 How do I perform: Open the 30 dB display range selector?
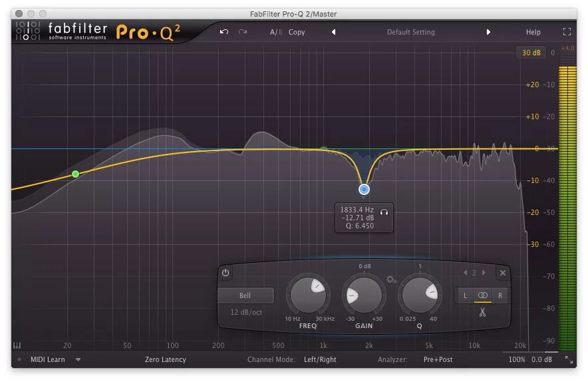coord(531,53)
